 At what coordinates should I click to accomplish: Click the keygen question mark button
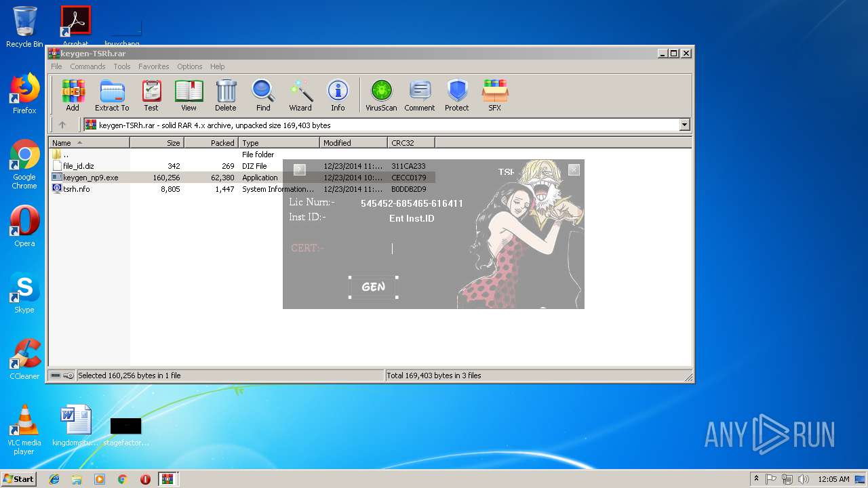[299, 169]
